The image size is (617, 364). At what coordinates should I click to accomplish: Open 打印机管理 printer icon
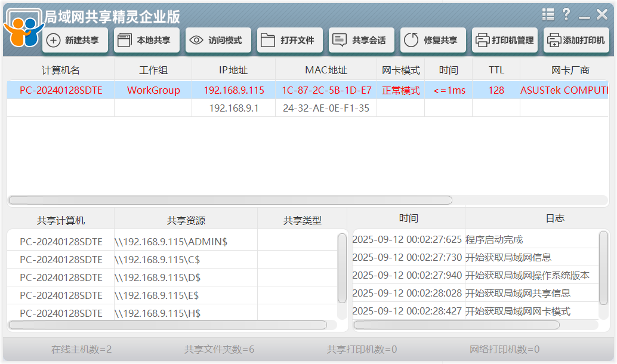point(482,41)
